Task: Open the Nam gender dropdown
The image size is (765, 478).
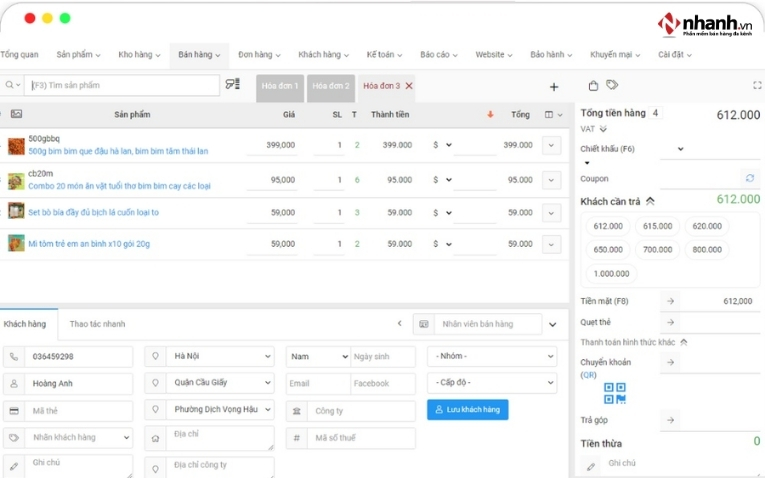Action: click(x=319, y=357)
